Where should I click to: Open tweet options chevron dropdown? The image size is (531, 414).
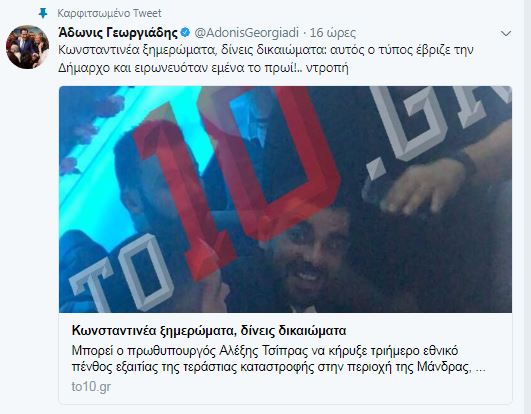tap(506, 34)
